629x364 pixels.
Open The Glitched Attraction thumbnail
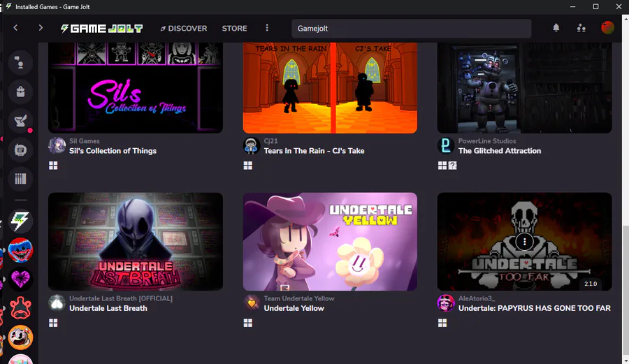point(524,88)
